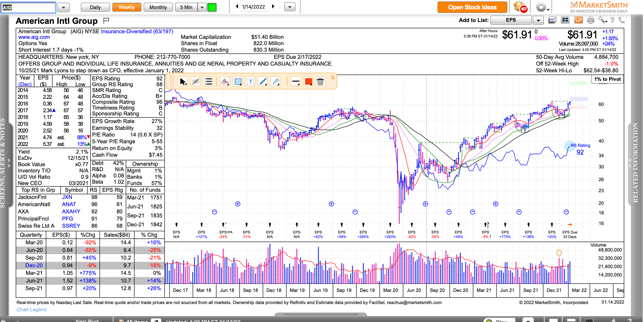The image size is (644, 322).
Task: Select the price marker tag tool
Action: point(225,82)
